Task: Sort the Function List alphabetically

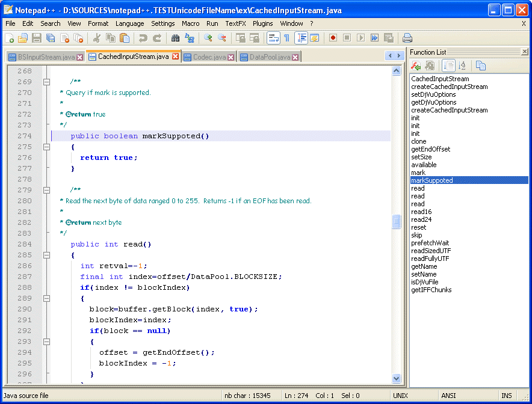Action: (461, 66)
